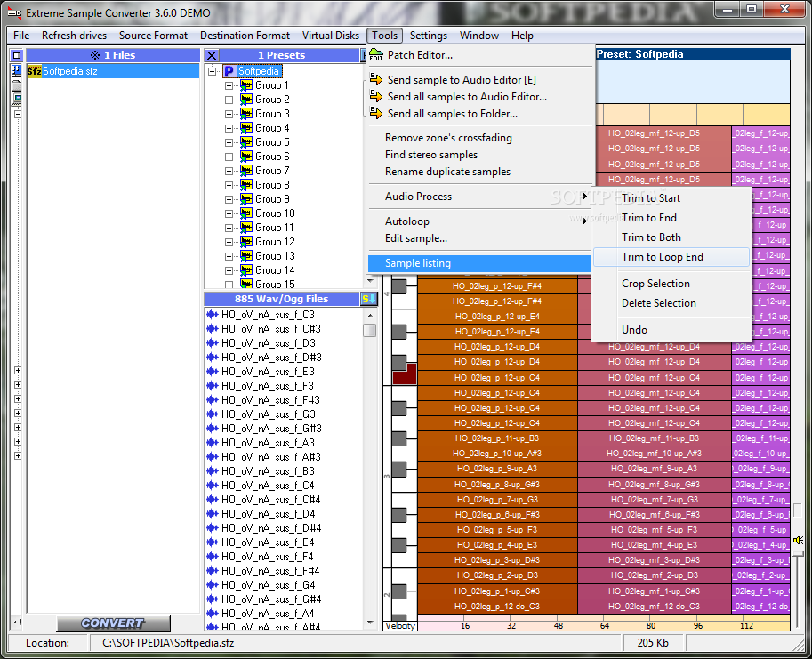Screen dimensions: 812x659
Task: Select the HO_oV_nA_sus_f_A#3 sample
Action: click(x=271, y=457)
